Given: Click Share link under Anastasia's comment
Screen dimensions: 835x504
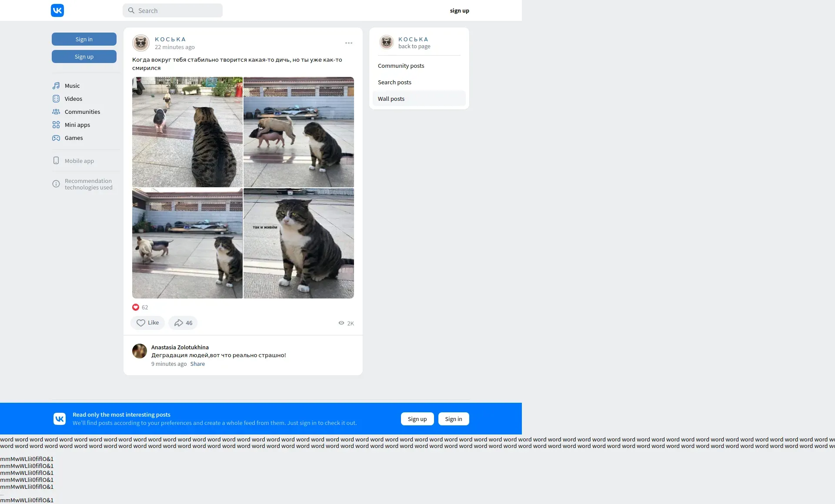Looking at the screenshot, I should point(197,364).
